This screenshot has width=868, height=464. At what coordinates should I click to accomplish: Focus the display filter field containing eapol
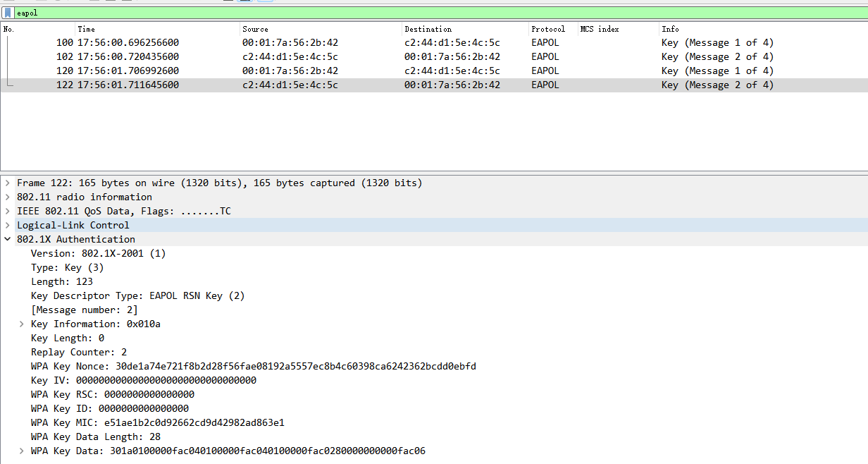[441, 13]
